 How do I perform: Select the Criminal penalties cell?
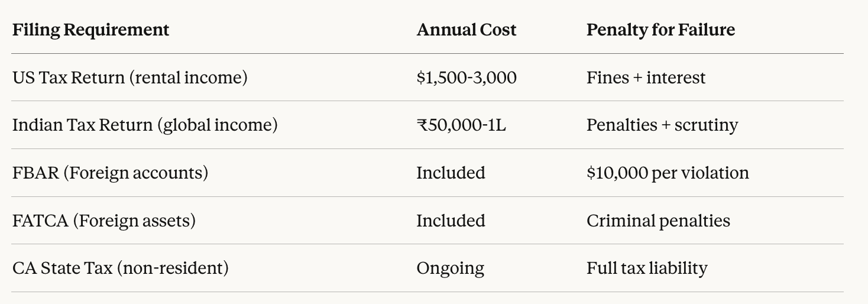coord(658,221)
